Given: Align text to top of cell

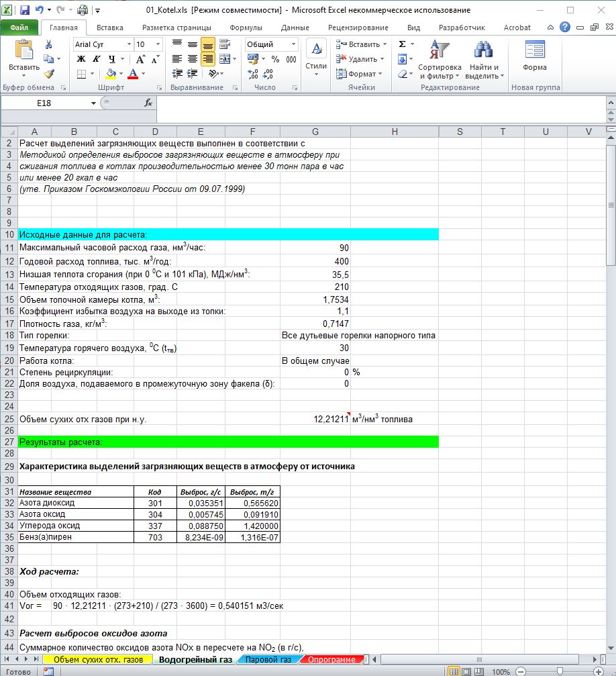Looking at the screenshot, I should pos(177,44).
